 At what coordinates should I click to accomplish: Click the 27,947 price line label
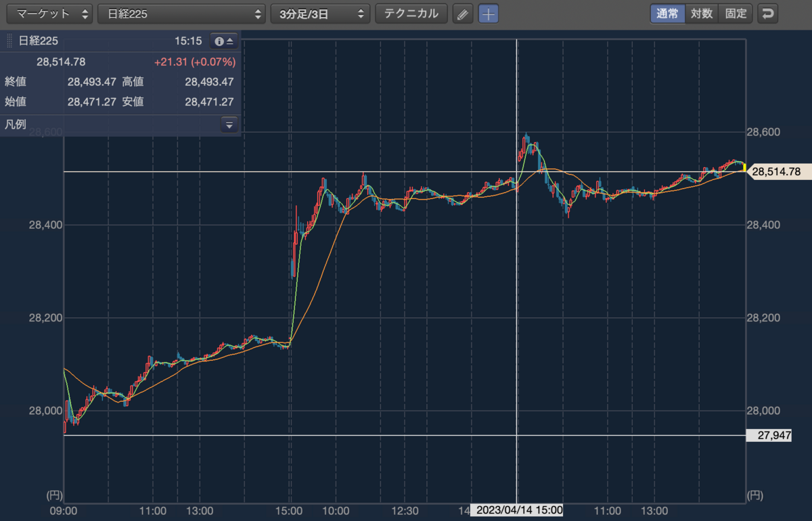coord(769,435)
